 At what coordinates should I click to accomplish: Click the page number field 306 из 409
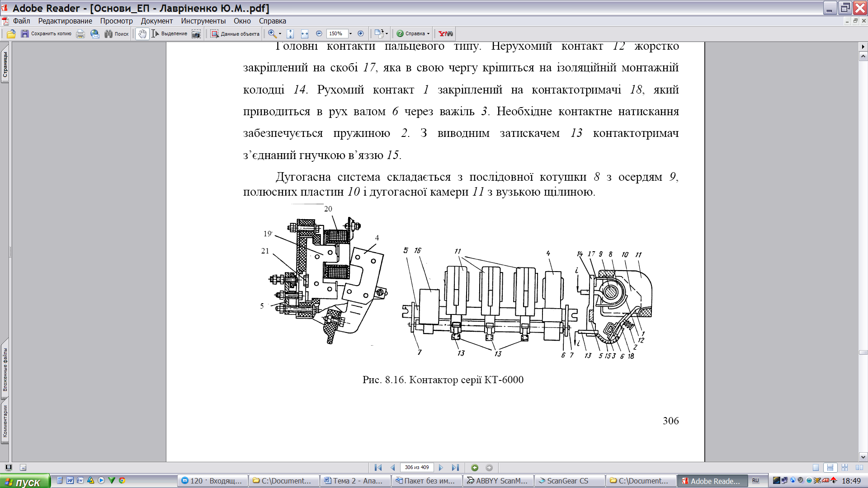click(417, 468)
